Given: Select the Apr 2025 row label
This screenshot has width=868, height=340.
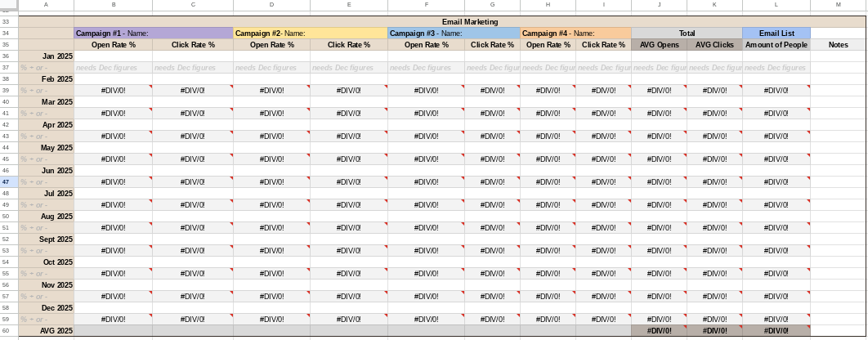Looking at the screenshot, I should coord(47,124).
